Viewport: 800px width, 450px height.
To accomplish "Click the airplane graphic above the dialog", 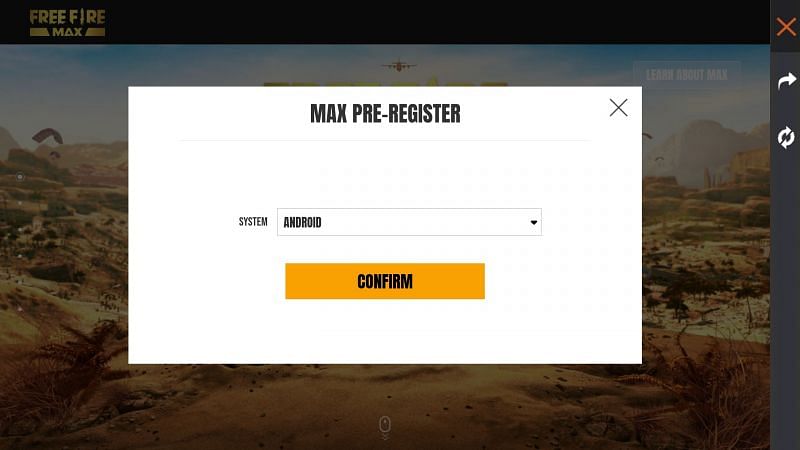I will pos(398,65).
